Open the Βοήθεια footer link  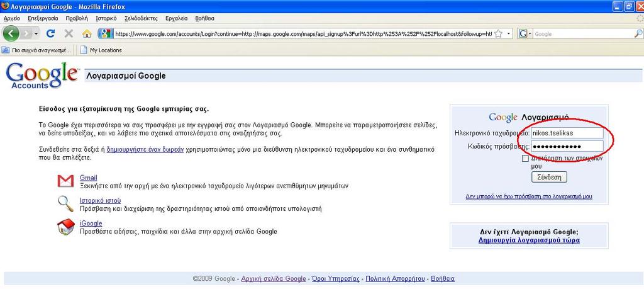coord(442,279)
